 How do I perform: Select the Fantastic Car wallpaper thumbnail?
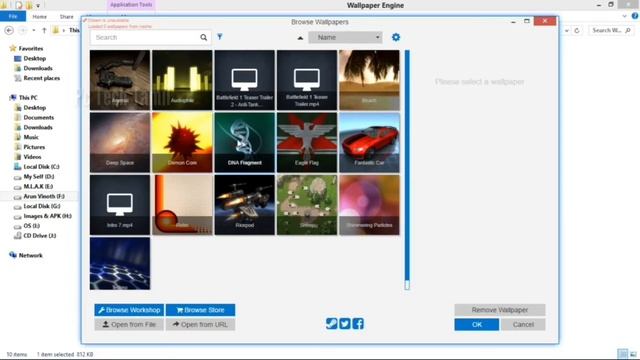click(369, 142)
